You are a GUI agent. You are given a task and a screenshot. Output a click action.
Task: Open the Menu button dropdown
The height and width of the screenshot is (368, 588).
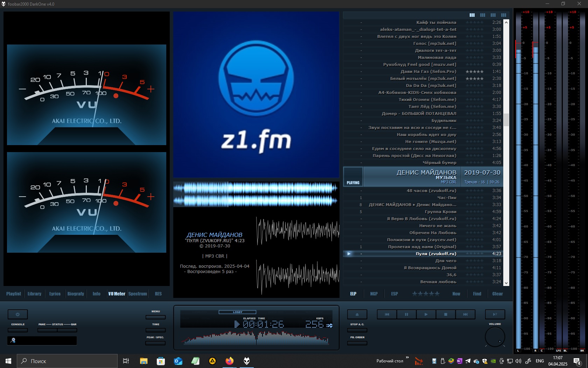pyautogui.click(x=155, y=317)
